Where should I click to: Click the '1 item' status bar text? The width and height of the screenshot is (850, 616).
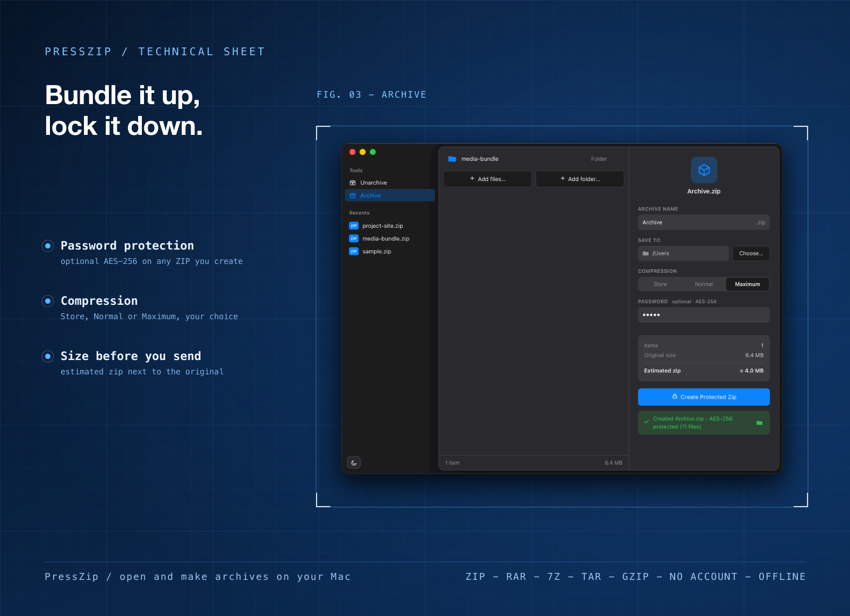453,463
